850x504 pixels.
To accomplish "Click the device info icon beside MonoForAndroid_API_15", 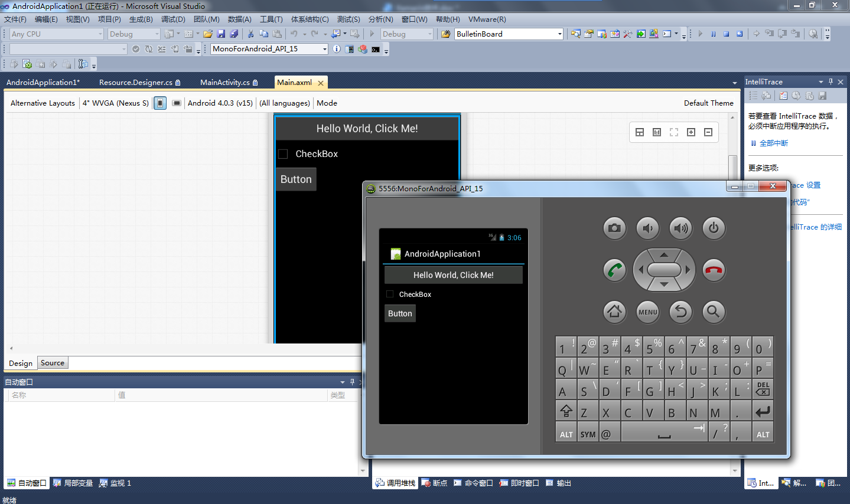I will (337, 49).
